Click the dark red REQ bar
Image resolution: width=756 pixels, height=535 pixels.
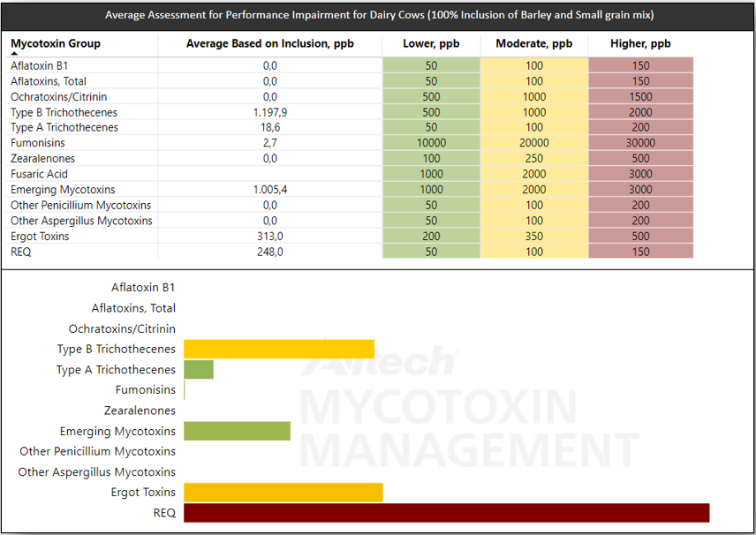tap(447, 513)
